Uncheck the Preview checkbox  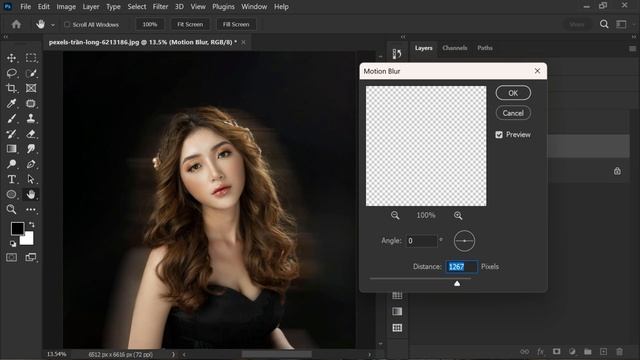(499, 135)
